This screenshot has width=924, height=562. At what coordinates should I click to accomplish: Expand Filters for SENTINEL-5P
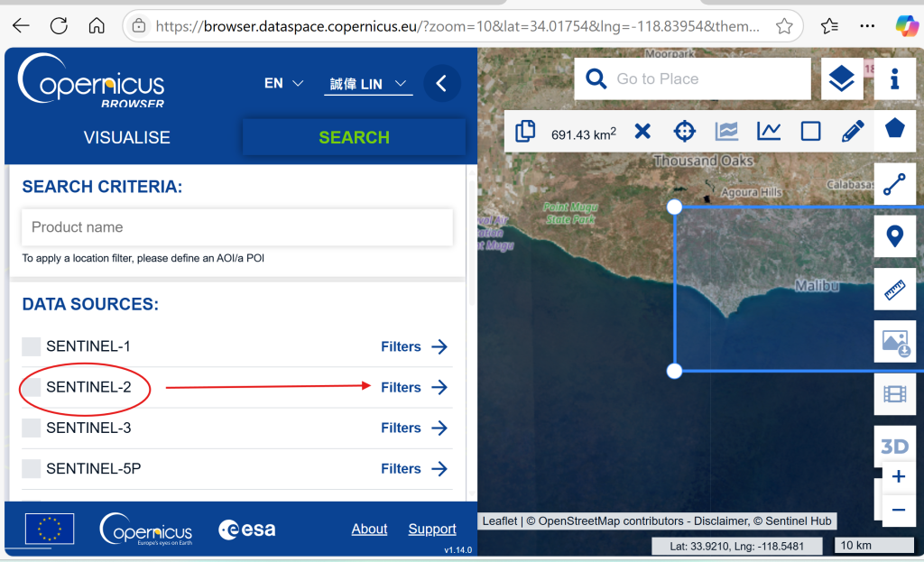point(414,468)
